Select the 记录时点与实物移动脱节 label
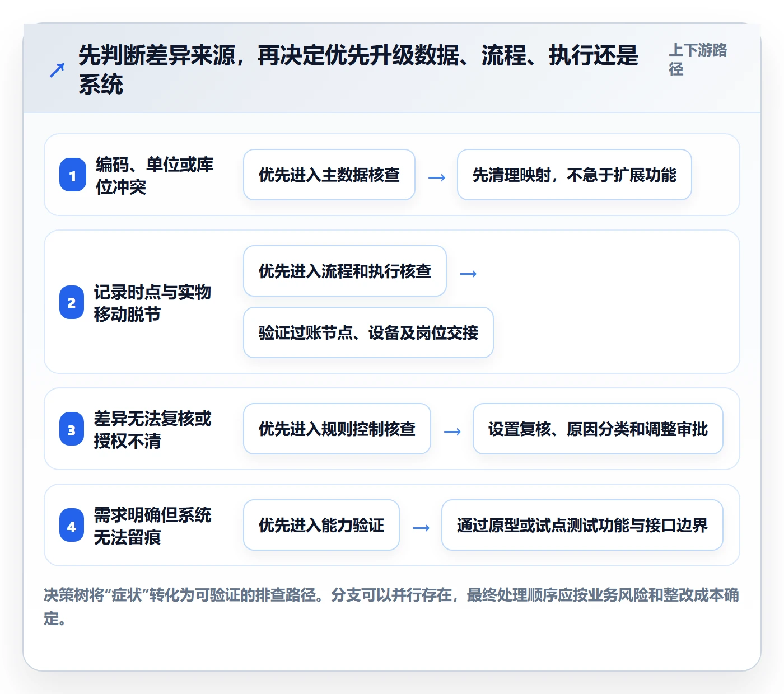Image resolution: width=784 pixels, height=694 pixels. [152, 303]
